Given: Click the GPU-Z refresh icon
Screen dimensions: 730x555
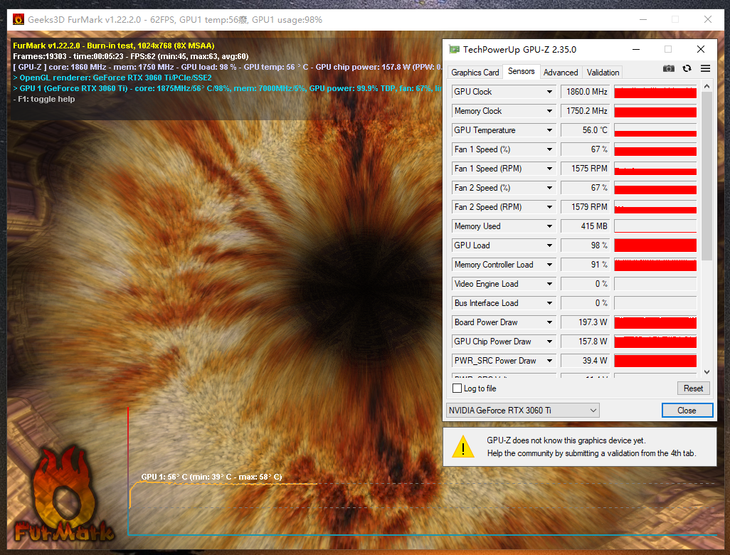Looking at the screenshot, I should (x=687, y=68).
